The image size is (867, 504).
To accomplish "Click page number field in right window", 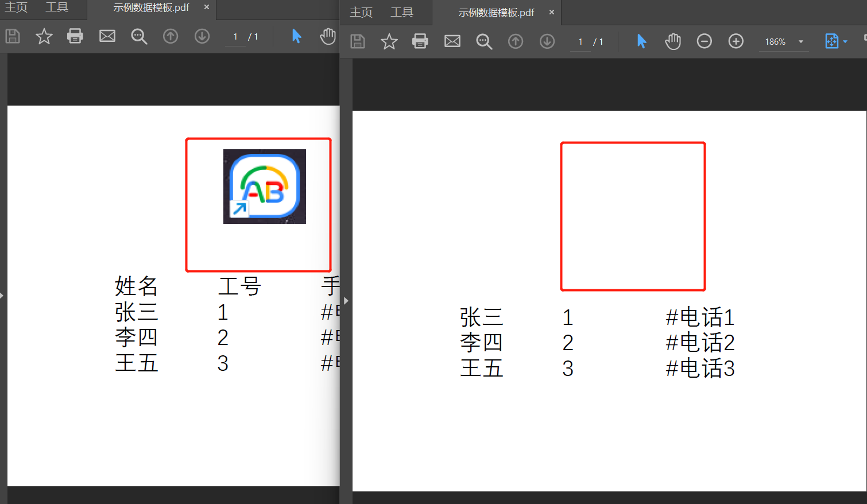I will pyautogui.click(x=580, y=42).
